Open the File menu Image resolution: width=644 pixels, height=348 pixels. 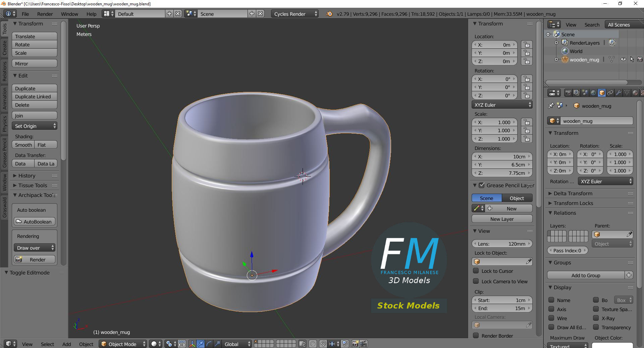[25, 14]
